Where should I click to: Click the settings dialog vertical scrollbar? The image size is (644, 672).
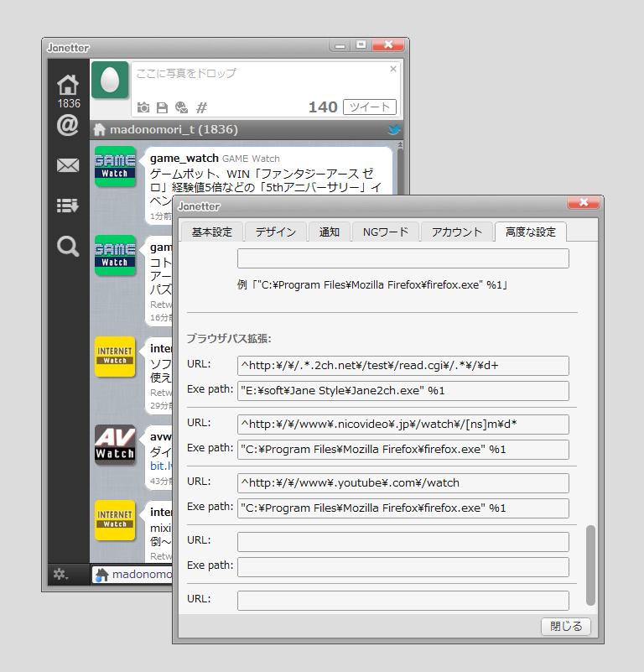[x=590, y=565]
